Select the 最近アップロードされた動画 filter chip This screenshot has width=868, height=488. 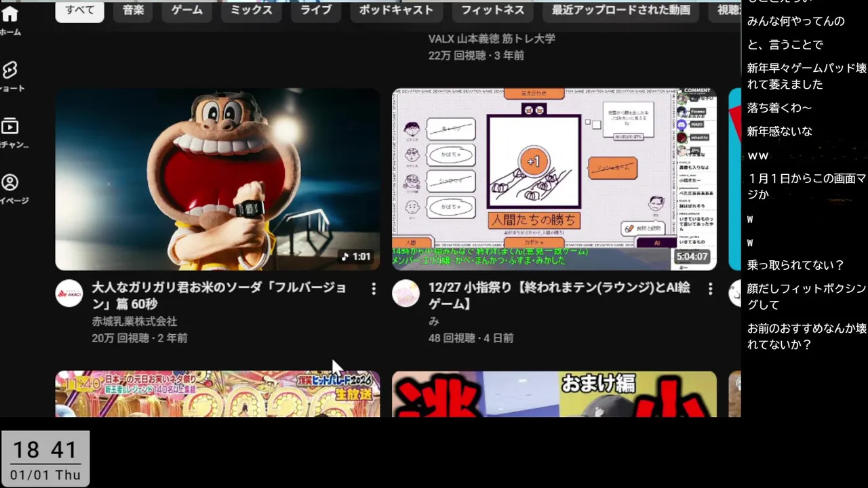coord(621,10)
